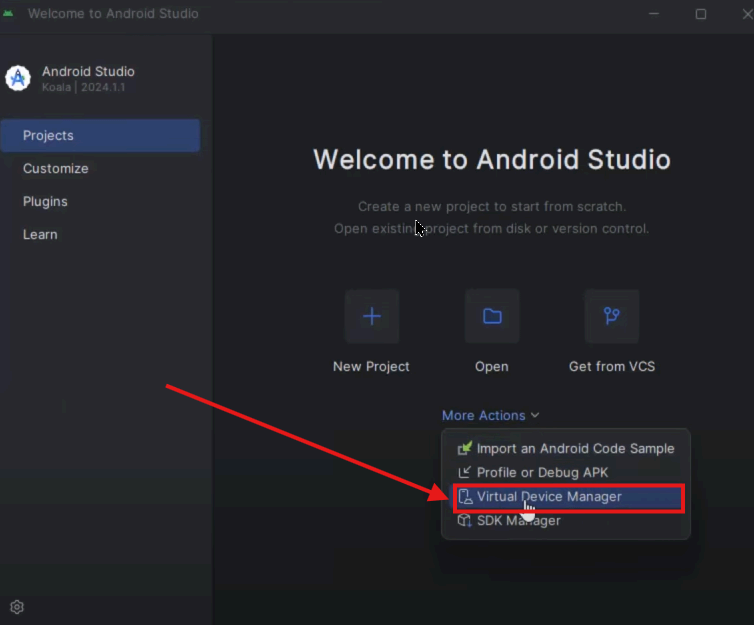Maximize the Welcome window

click(x=701, y=14)
